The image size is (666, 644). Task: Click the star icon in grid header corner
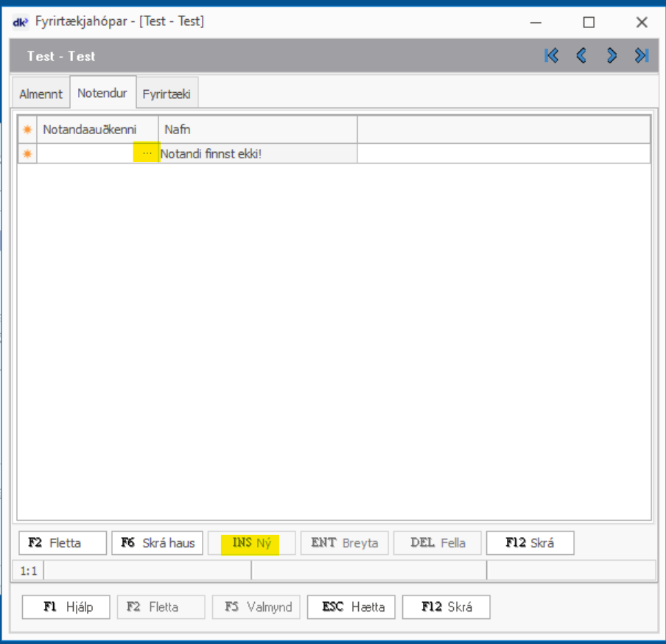click(x=27, y=130)
